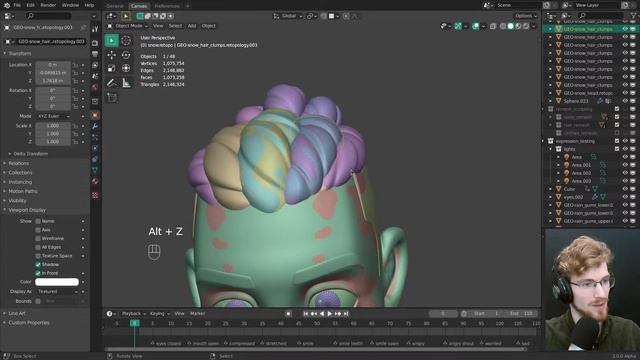Viewport: 640px width, 360px height.
Task: Toggle viewport gizmos display
Action: click(458, 26)
